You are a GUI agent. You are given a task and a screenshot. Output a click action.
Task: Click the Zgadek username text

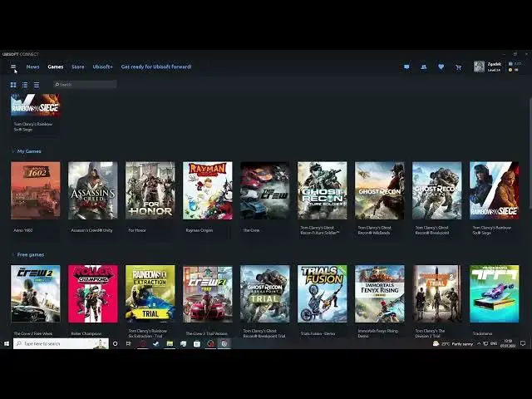[495, 64]
